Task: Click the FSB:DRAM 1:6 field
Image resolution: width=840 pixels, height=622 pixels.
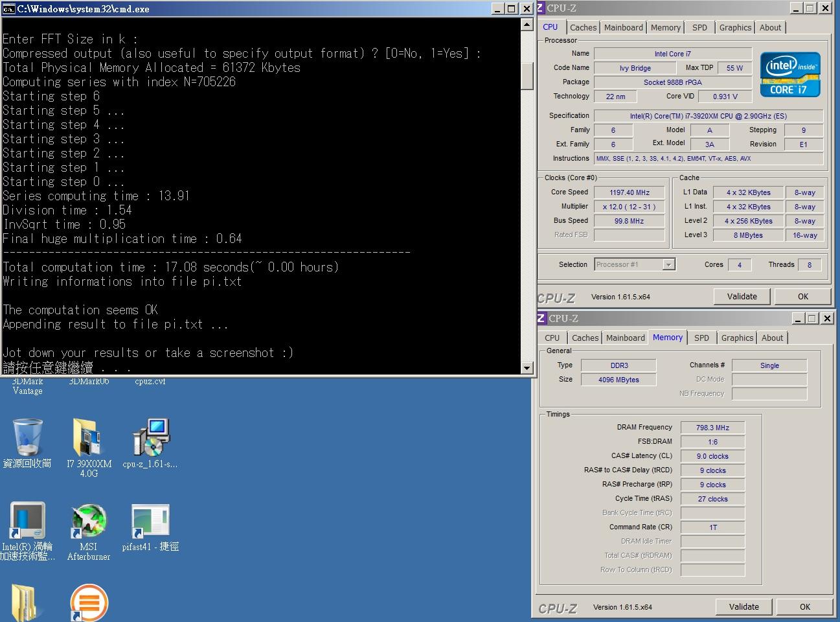Action: click(712, 442)
